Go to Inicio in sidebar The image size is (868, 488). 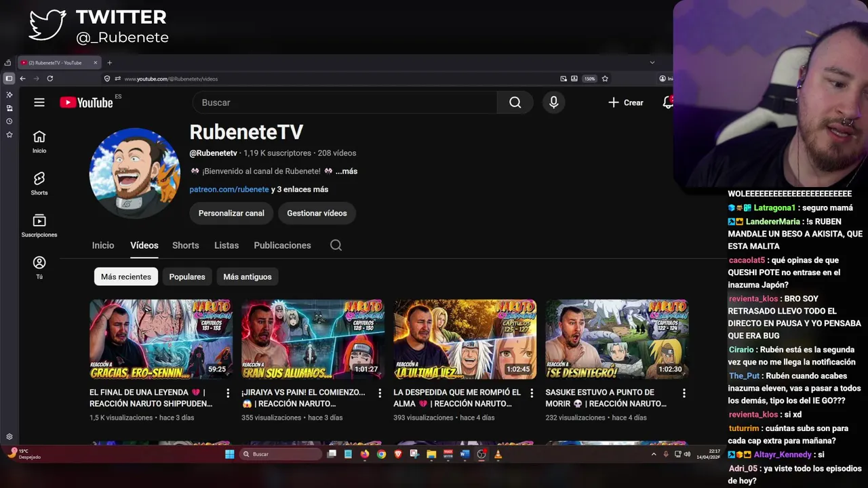point(39,142)
